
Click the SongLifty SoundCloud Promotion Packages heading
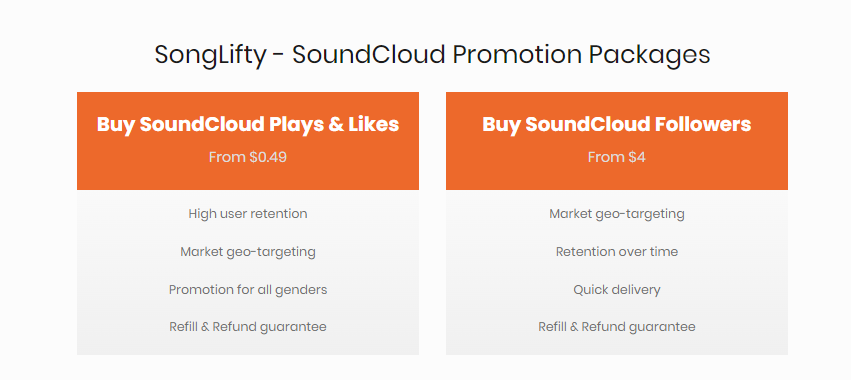[x=432, y=55]
